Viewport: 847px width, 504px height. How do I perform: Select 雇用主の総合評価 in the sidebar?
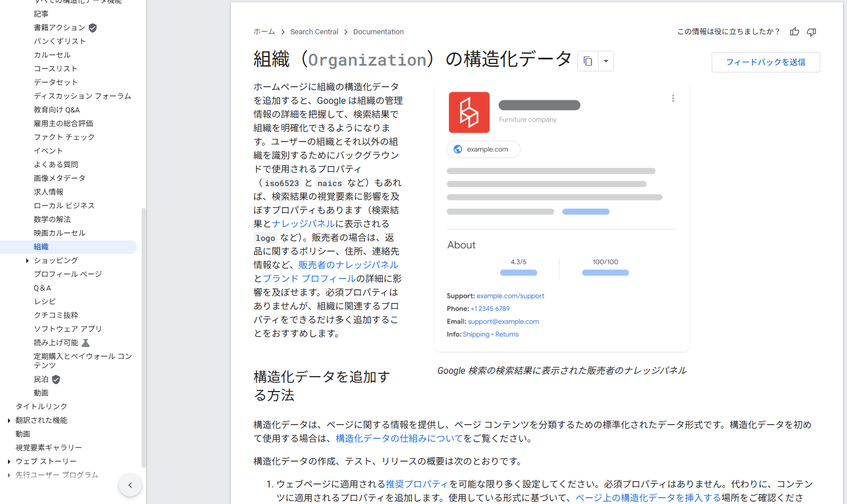pyautogui.click(x=63, y=123)
